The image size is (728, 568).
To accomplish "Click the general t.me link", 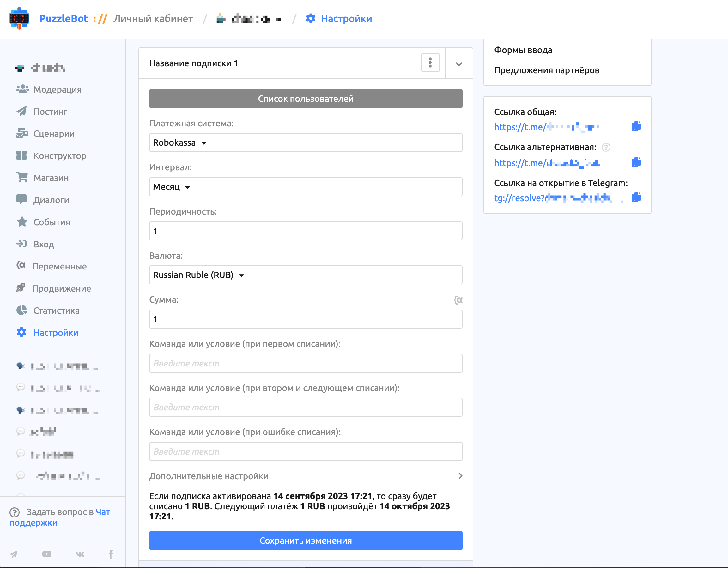I will point(546,127).
